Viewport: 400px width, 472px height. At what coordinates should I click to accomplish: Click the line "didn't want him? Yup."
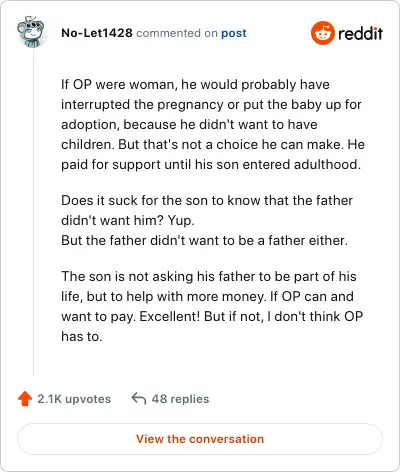[x=128, y=220]
